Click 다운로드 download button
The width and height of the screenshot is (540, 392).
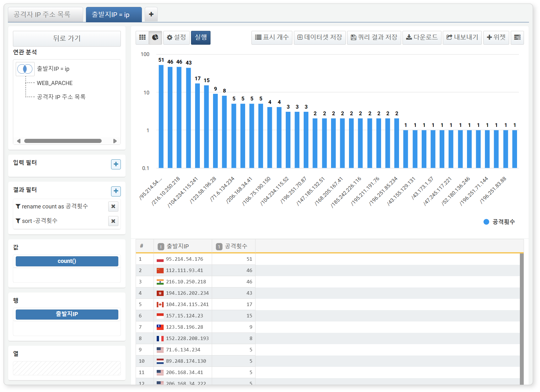click(x=422, y=37)
